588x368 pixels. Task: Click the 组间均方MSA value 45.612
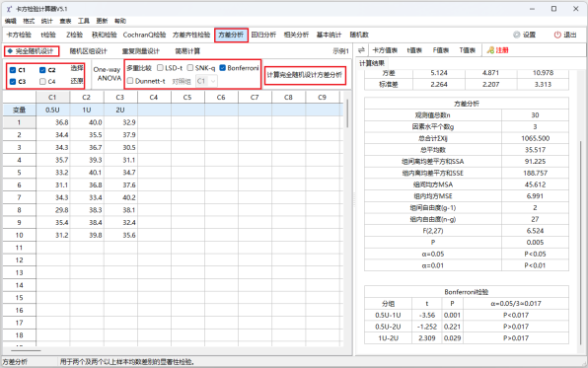tap(535, 184)
